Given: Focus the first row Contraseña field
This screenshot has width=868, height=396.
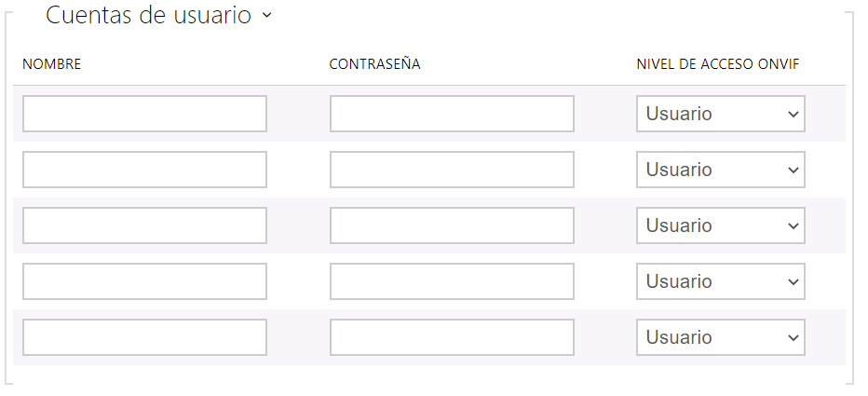Looking at the screenshot, I should point(452,114).
